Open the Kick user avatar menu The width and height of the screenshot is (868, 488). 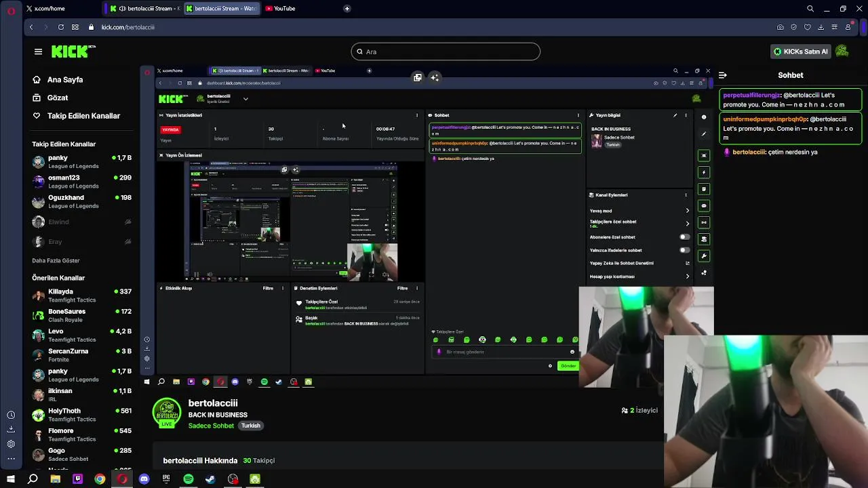coord(842,52)
